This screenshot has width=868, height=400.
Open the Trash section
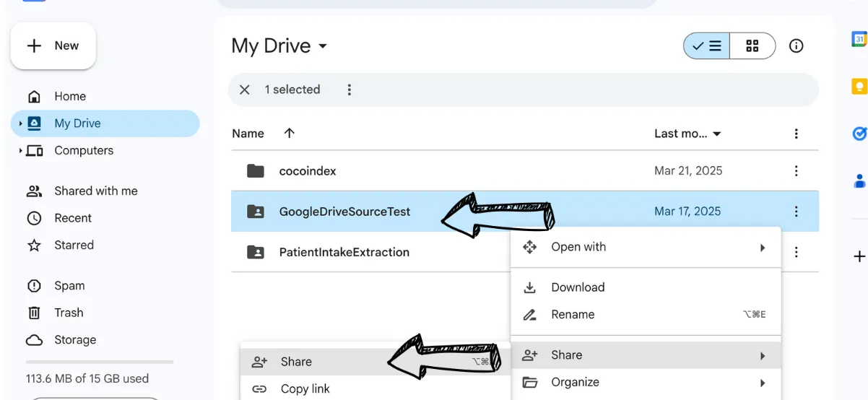[x=69, y=313]
